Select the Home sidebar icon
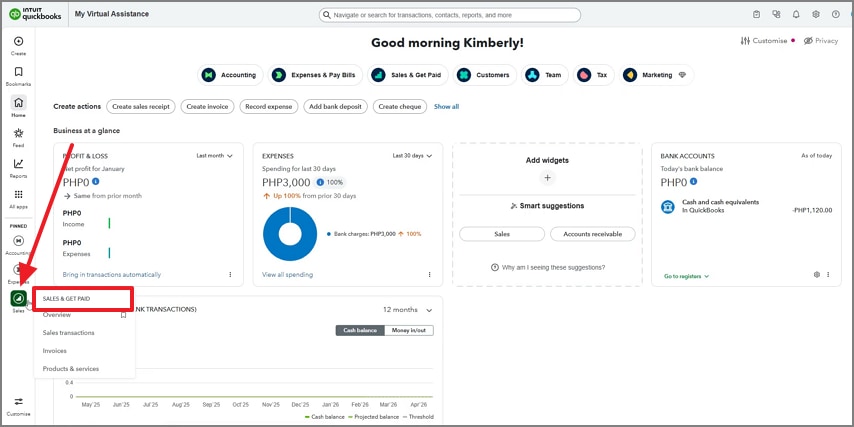The width and height of the screenshot is (854, 427). [19, 102]
